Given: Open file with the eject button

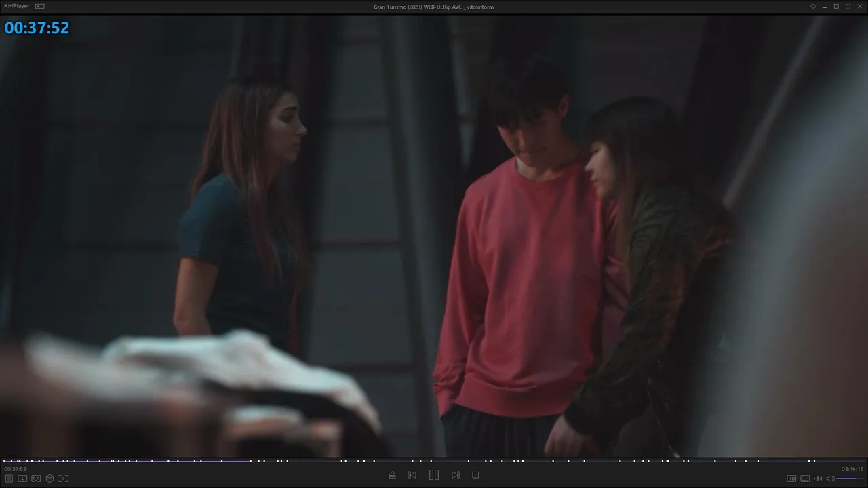Looking at the screenshot, I should (392, 475).
